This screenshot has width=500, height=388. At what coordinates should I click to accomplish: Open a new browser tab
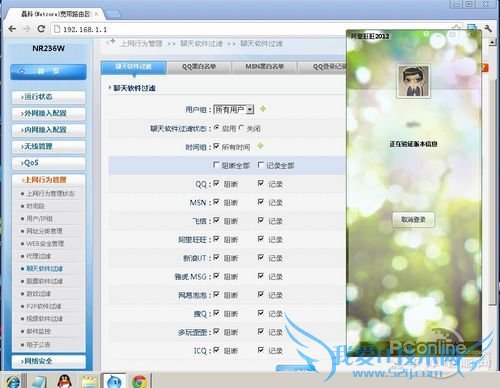pos(113,14)
